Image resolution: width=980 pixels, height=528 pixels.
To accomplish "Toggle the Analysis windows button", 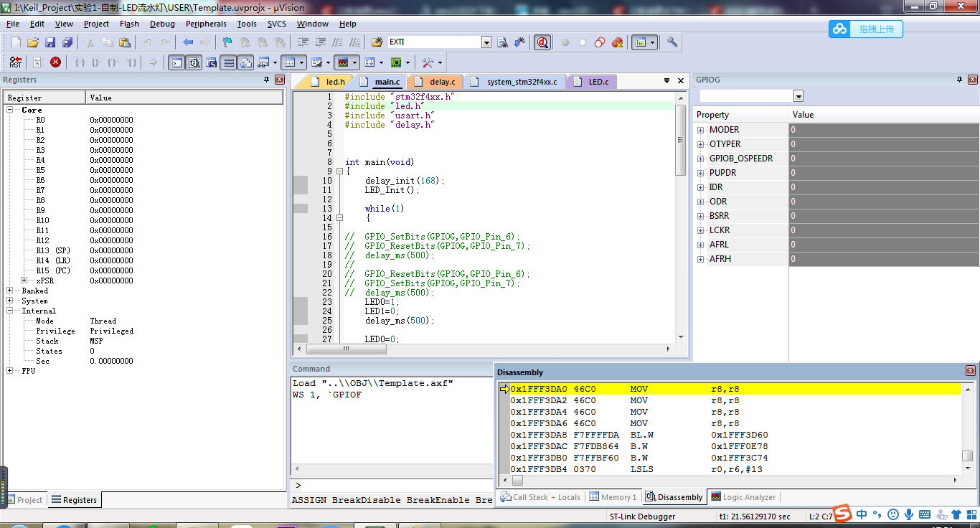I will [343, 62].
